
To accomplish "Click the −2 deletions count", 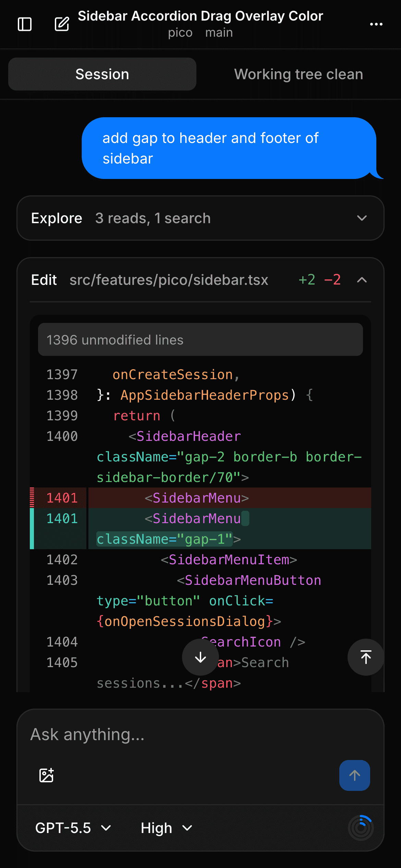I will pyautogui.click(x=332, y=280).
